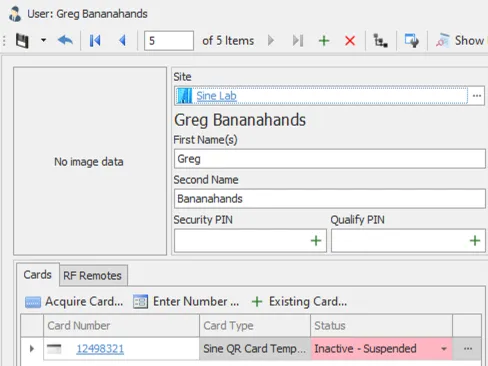Sort by Status column header
The width and height of the screenshot is (488, 366).
(x=381, y=326)
